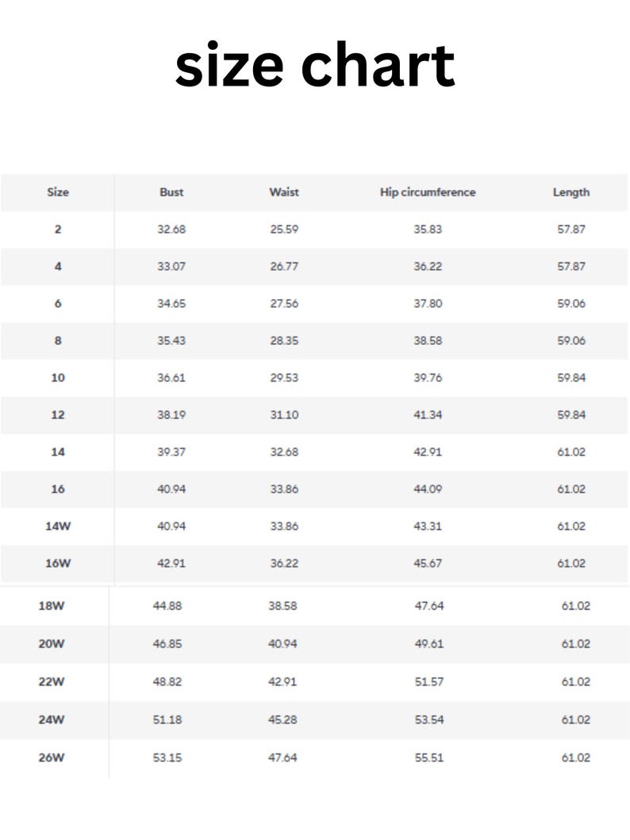This screenshot has height=840, width=630.
Task: Click the Hip circumference column header
Action: click(x=428, y=192)
